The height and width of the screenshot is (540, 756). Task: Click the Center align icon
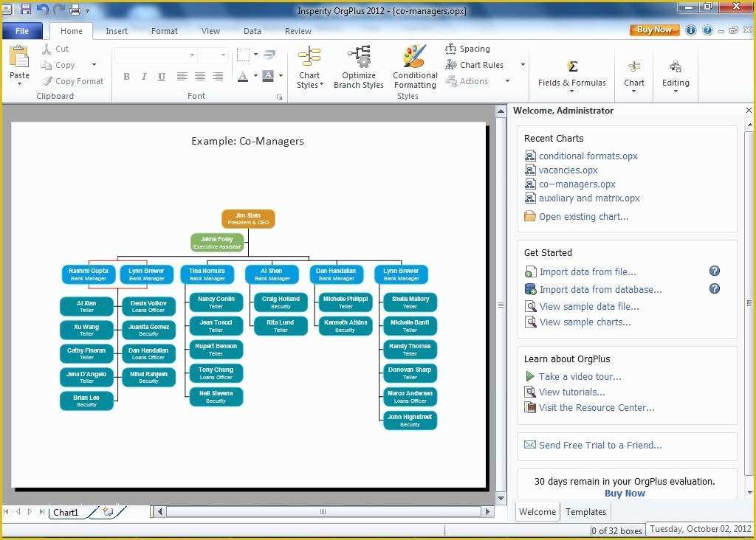[x=199, y=76]
